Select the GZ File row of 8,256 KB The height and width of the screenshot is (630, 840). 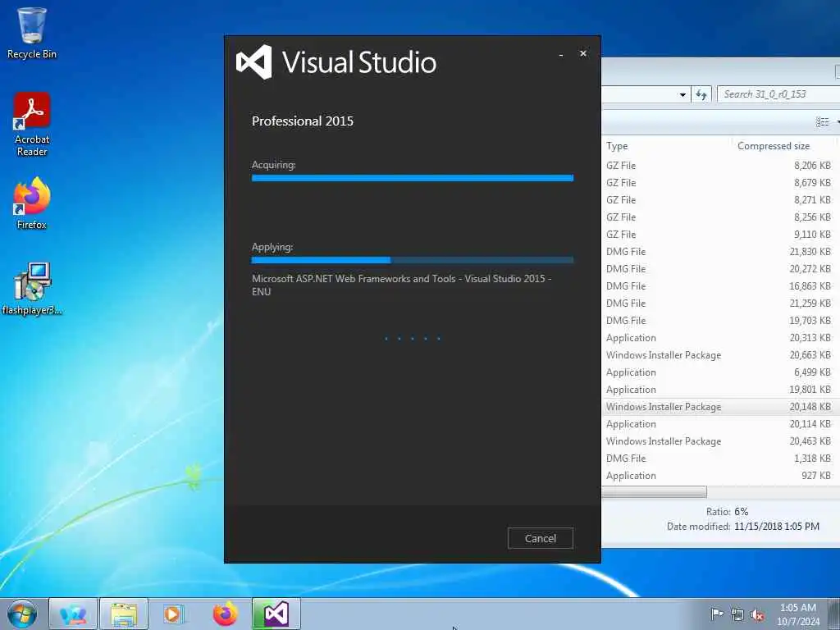[x=720, y=217]
